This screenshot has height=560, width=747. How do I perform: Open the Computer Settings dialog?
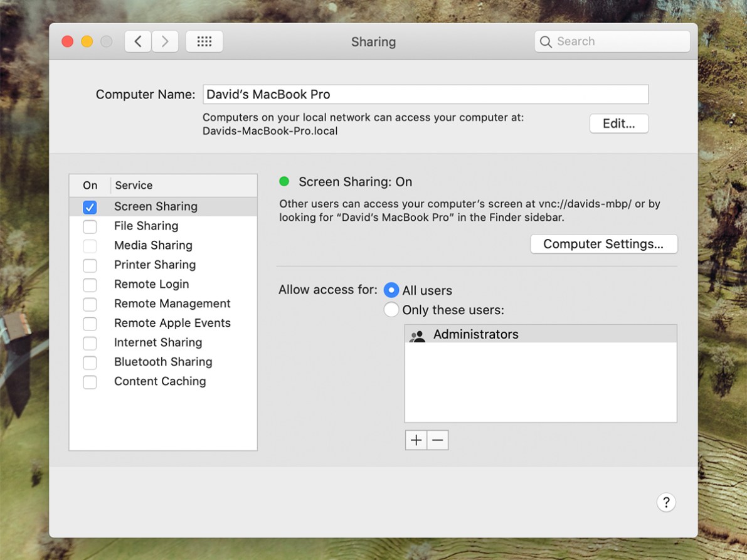click(x=603, y=243)
